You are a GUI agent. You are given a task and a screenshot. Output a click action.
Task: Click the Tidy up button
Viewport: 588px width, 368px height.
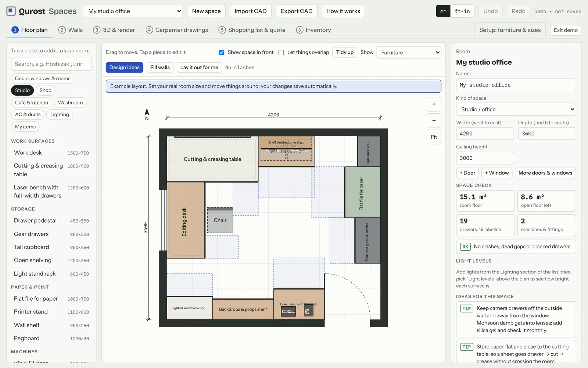(x=345, y=52)
